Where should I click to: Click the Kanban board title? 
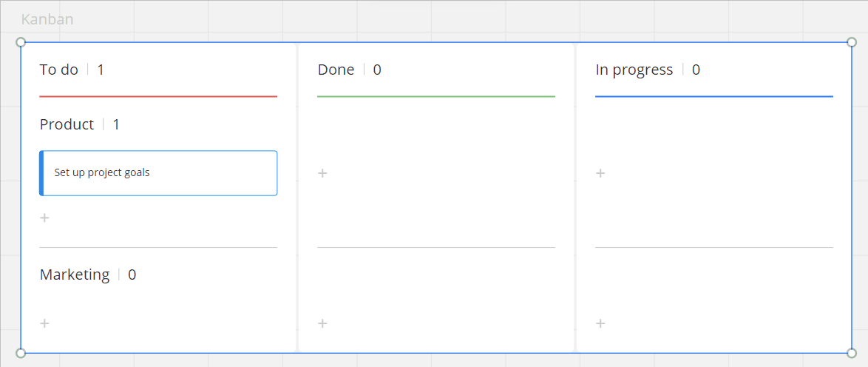coord(47,19)
